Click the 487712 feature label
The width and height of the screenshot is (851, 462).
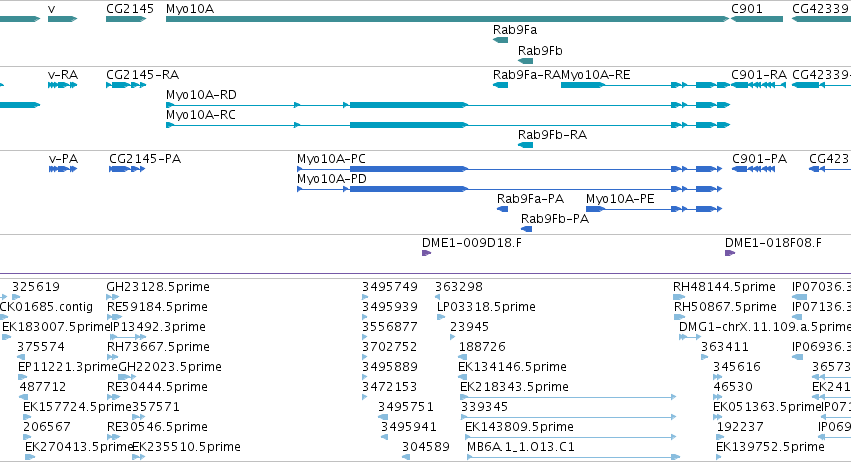(x=43, y=387)
